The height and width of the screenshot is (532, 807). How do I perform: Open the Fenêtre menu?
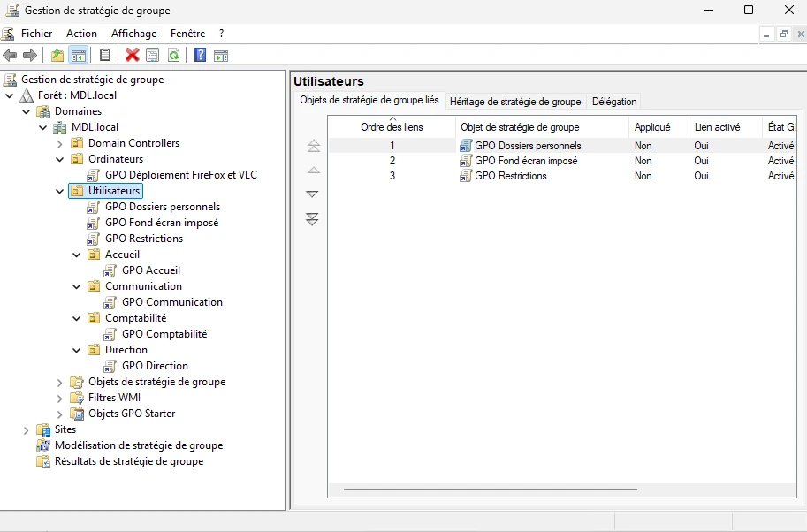point(188,34)
